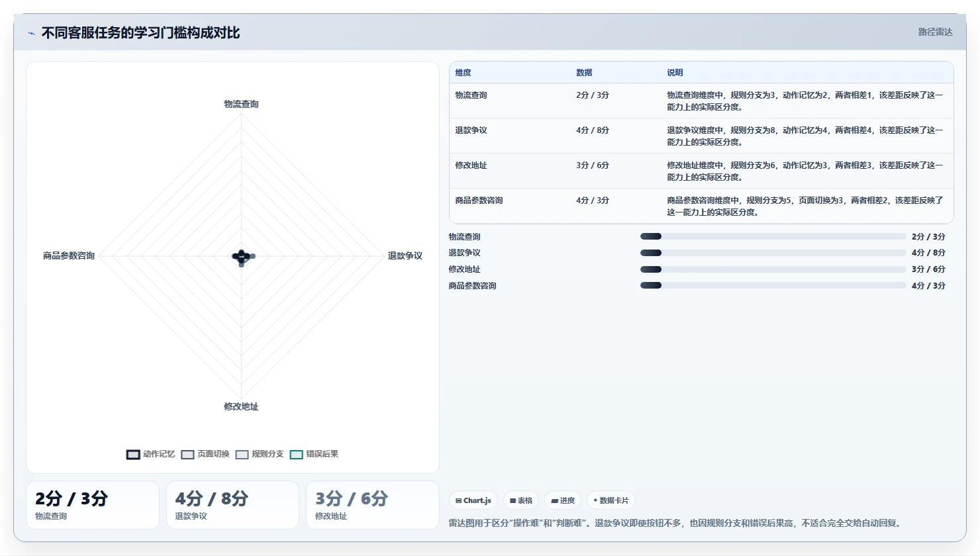Click the 4分 / 8分 value after progress bar

[x=928, y=253]
